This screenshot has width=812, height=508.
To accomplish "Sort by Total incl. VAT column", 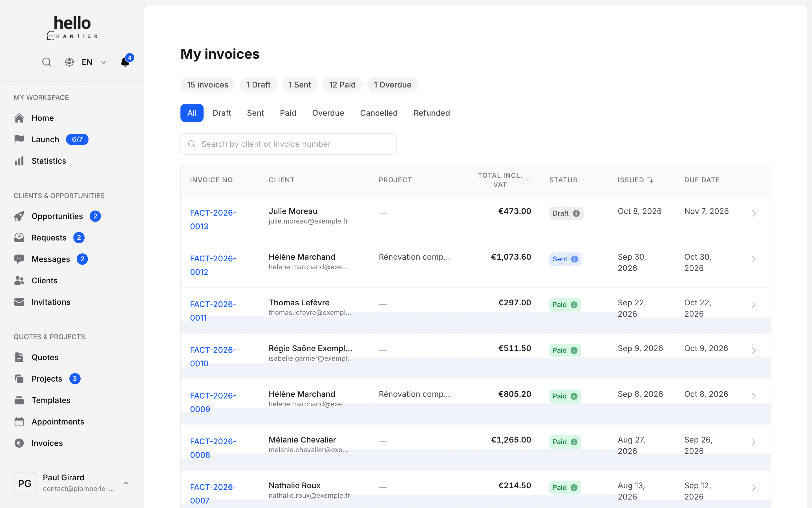I will tap(528, 180).
